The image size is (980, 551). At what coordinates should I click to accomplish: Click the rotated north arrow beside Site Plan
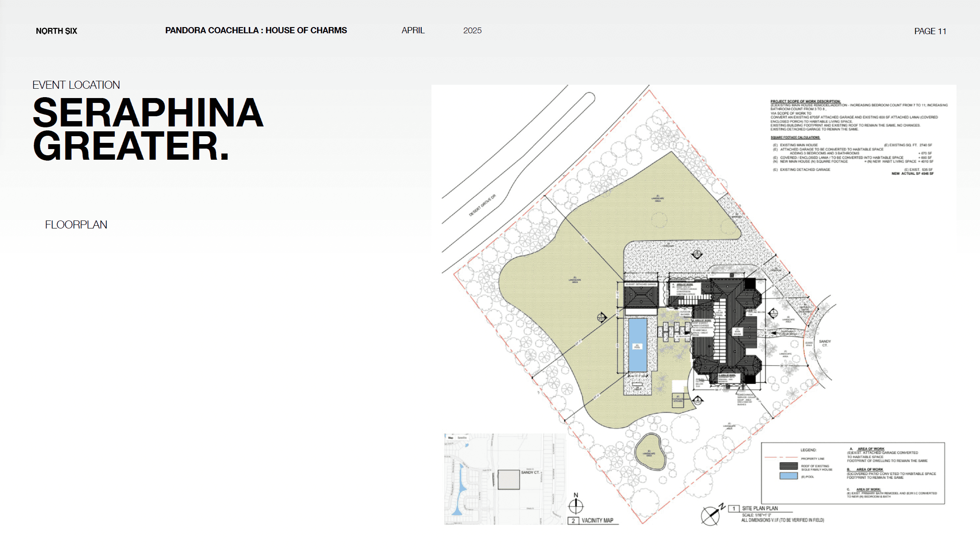[711, 515]
